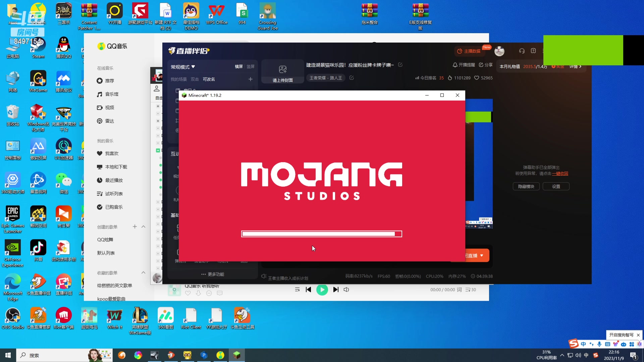Edit stream title pencil icon
The width and height of the screenshot is (644, 362).
[400, 65]
